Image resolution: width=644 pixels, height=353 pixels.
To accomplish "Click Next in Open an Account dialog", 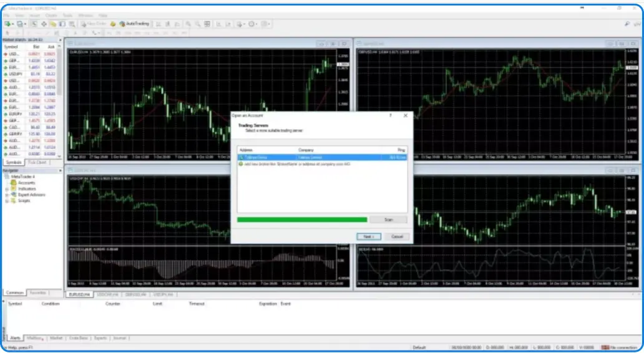I will point(368,237).
